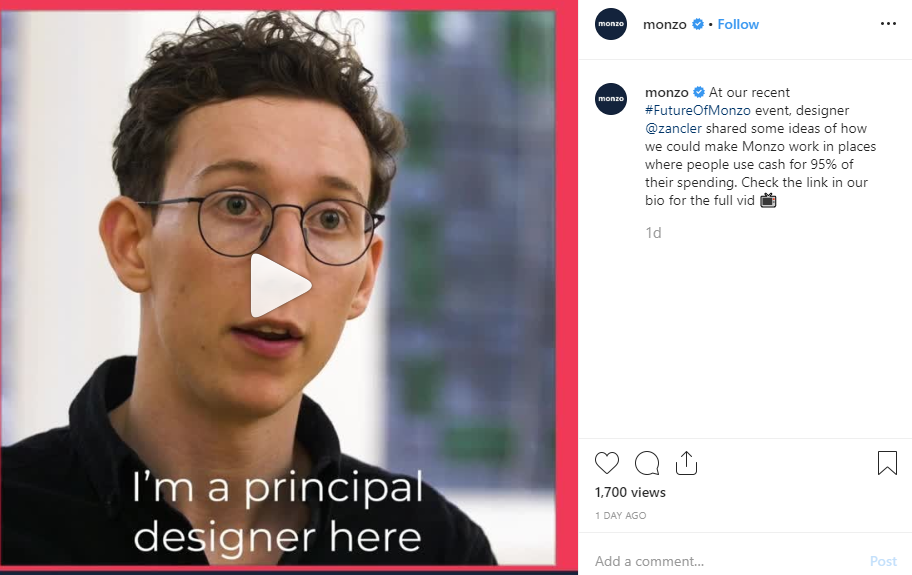Open the monzo username in the header
This screenshot has height=575, width=912.
[x=664, y=24]
